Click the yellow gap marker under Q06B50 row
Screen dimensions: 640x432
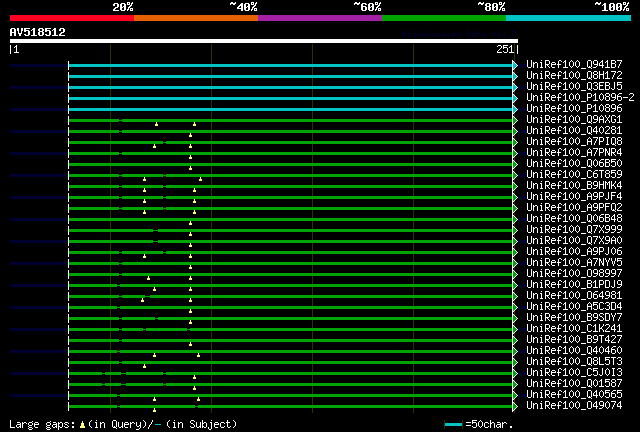coord(191,168)
